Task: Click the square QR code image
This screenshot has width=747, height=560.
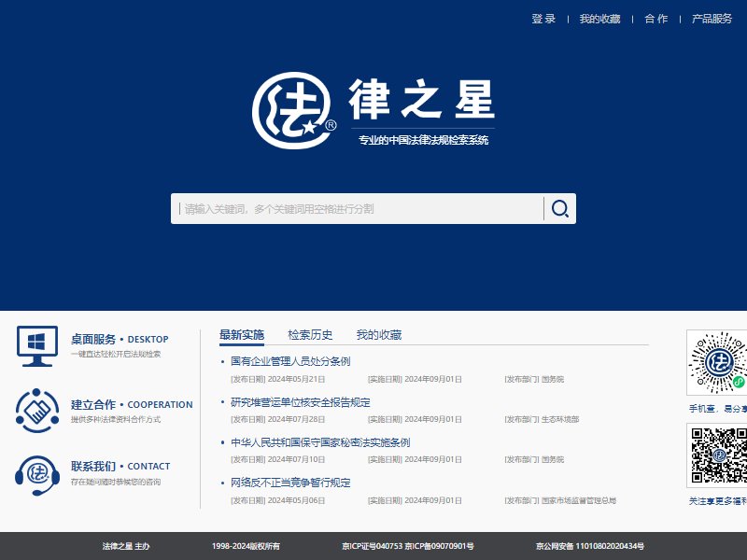Action: [x=719, y=455]
